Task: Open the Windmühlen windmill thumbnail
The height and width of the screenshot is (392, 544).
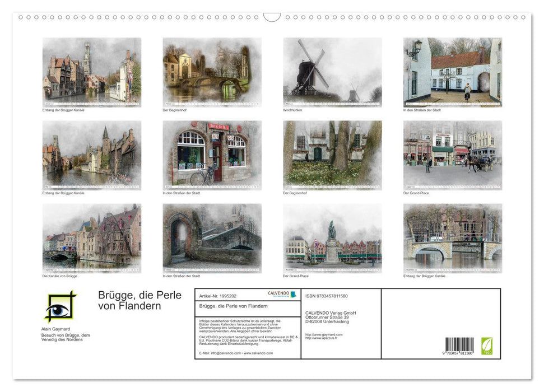Action: [x=332, y=72]
